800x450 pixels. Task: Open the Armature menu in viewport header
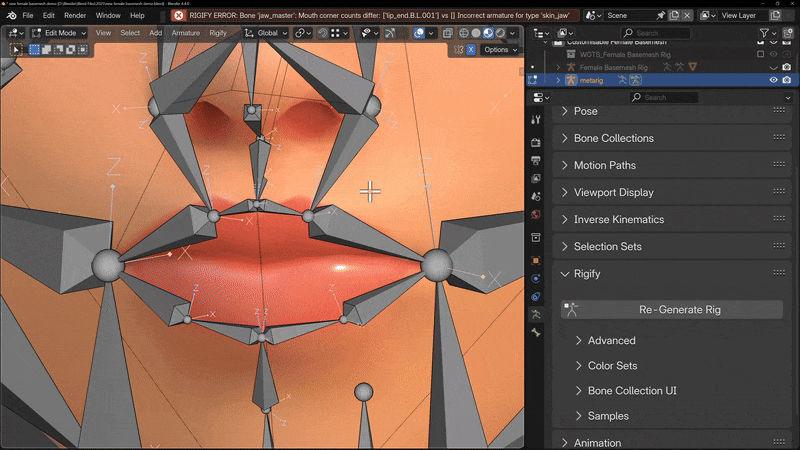pyautogui.click(x=185, y=33)
